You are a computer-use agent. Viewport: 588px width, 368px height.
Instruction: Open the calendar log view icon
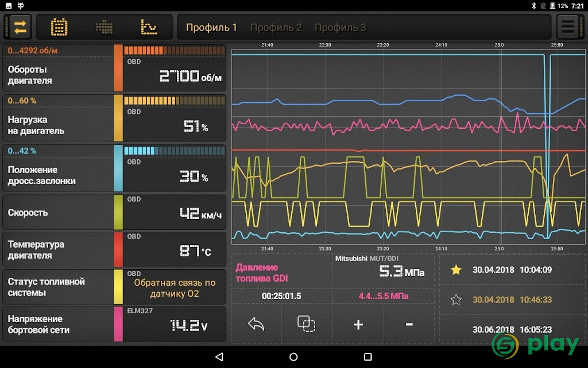(59, 27)
